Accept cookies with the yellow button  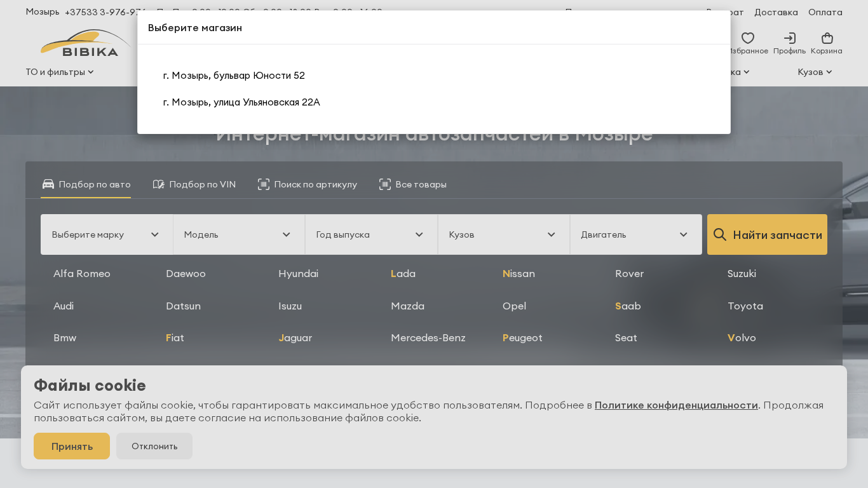click(72, 446)
